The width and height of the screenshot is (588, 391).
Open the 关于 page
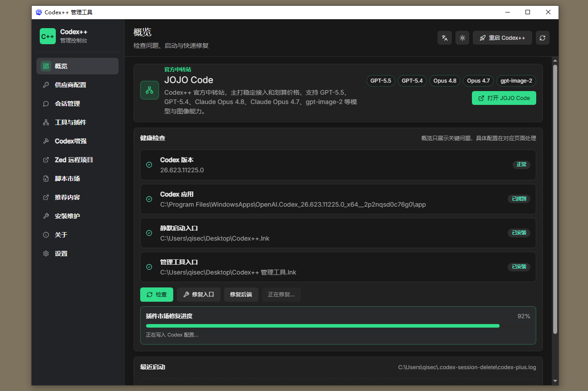[77, 235]
